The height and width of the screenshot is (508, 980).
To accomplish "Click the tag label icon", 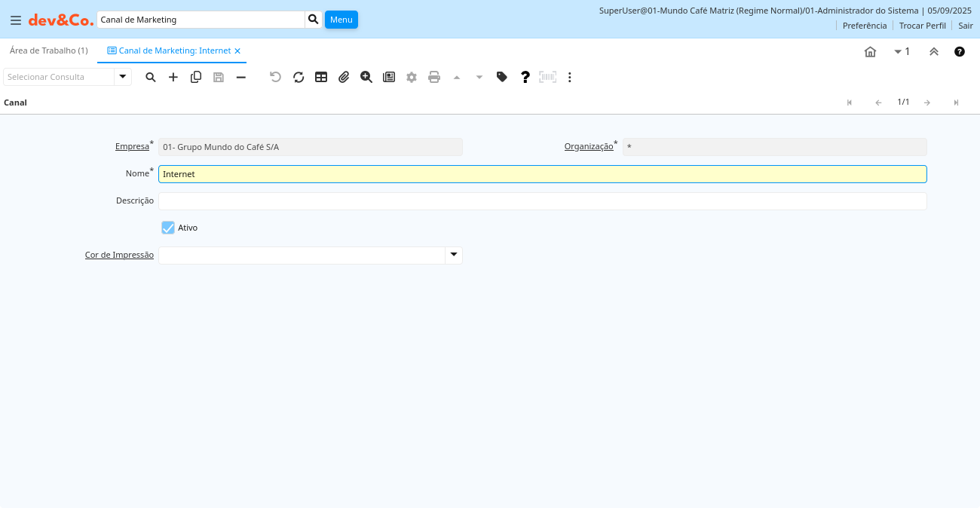I will tap(502, 77).
